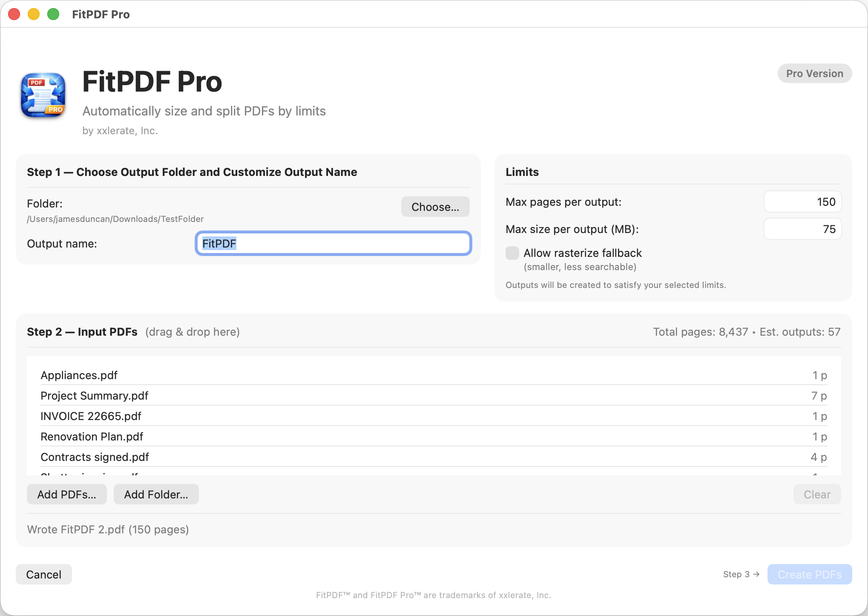The image size is (868, 616).
Task: Click the Output name text field
Action: click(x=333, y=244)
